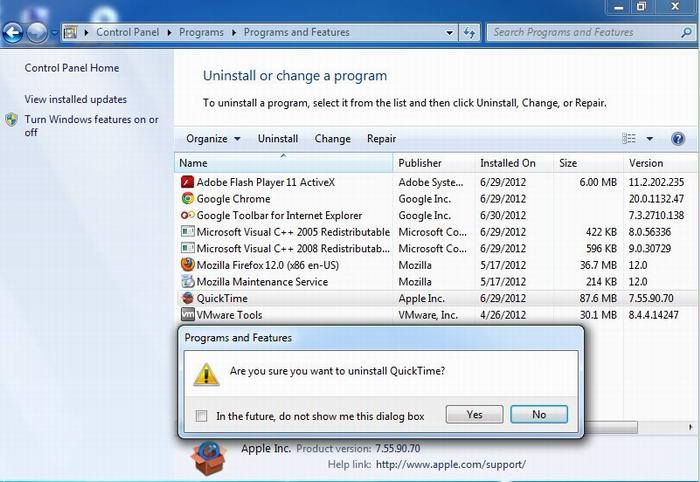The width and height of the screenshot is (700, 482).
Task: Click installed date cell 4/26/2012
Action: click(503, 315)
